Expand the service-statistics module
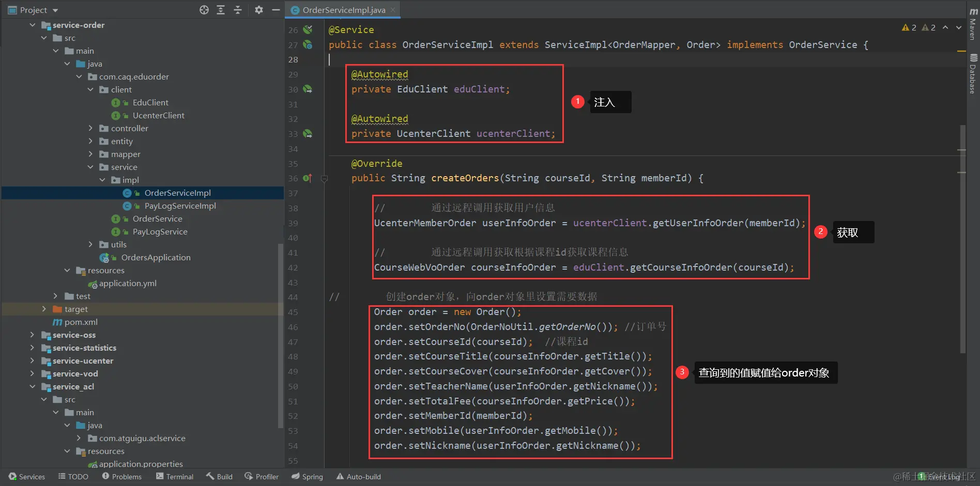 tap(33, 348)
